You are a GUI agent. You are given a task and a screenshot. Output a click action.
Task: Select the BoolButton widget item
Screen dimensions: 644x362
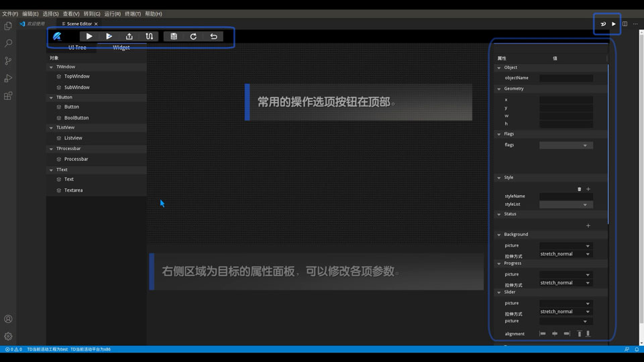[x=76, y=118]
